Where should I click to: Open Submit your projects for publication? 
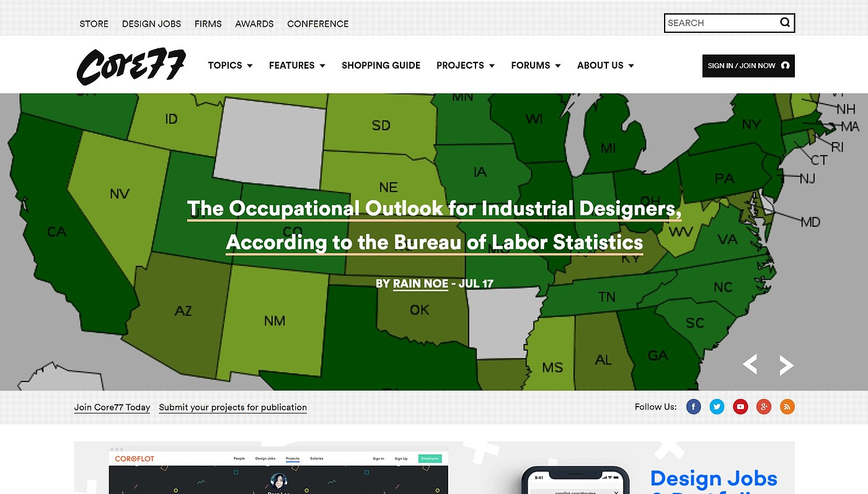[233, 407]
